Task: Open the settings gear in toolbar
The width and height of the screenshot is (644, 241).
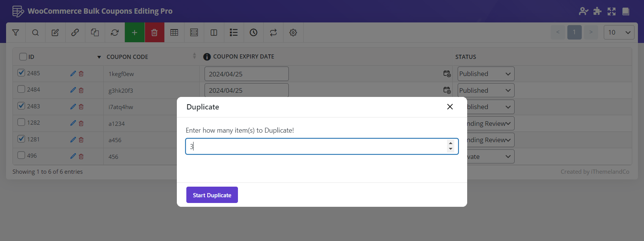Action: [293, 33]
